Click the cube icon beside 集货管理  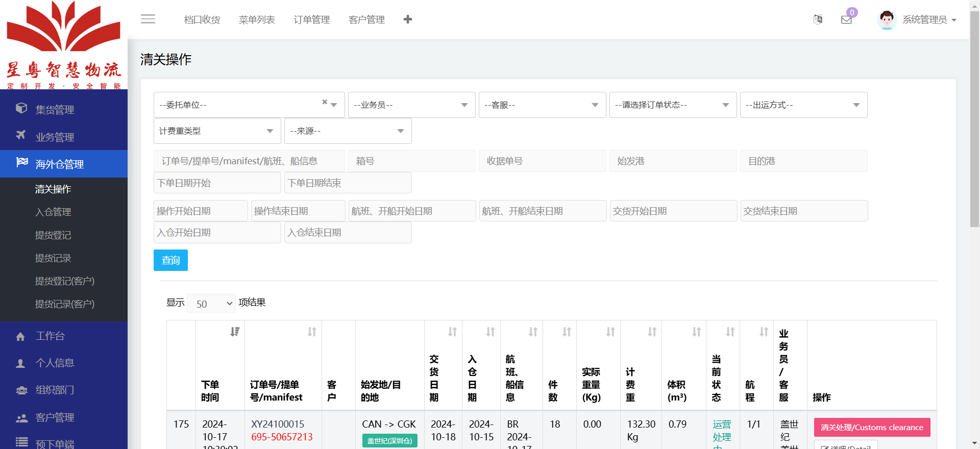point(21,108)
